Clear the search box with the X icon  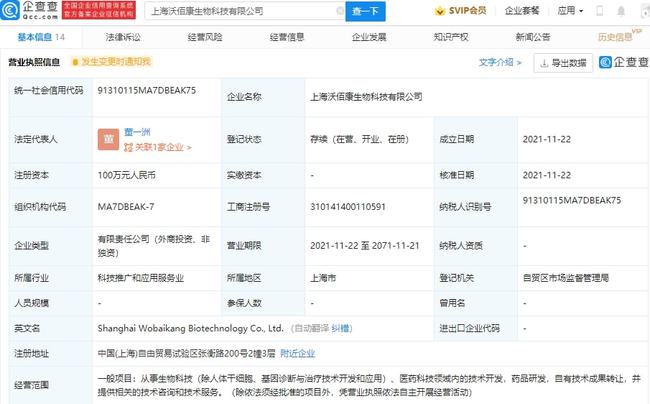click(340, 11)
